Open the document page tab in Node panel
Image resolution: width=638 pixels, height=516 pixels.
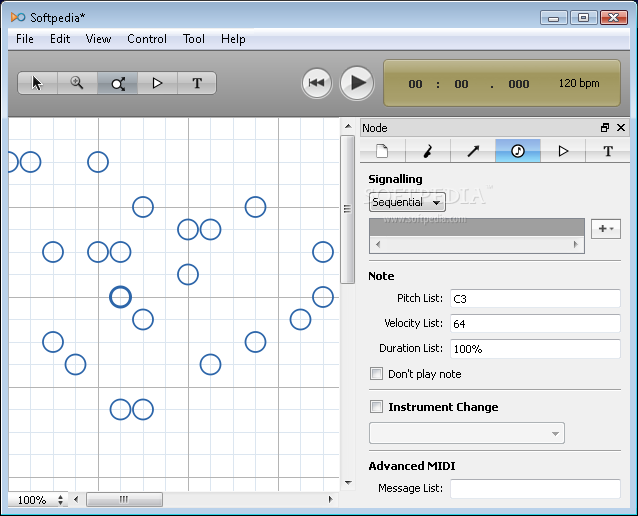pos(382,151)
